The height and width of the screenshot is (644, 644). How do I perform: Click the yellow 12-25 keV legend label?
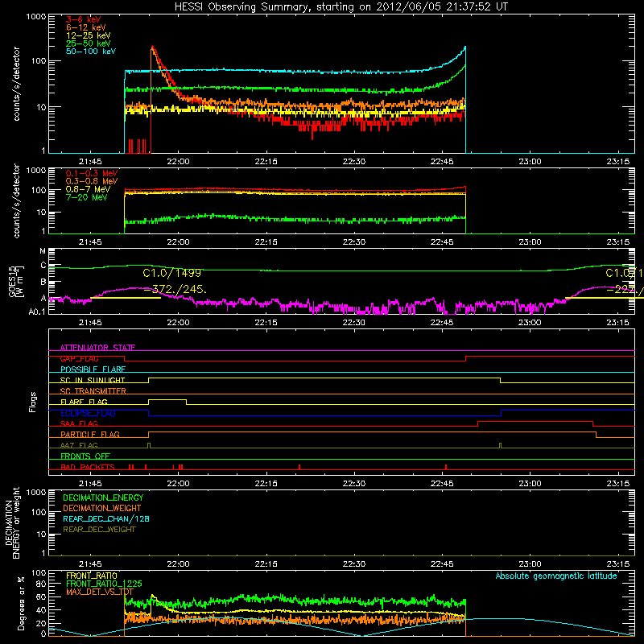click(89, 35)
